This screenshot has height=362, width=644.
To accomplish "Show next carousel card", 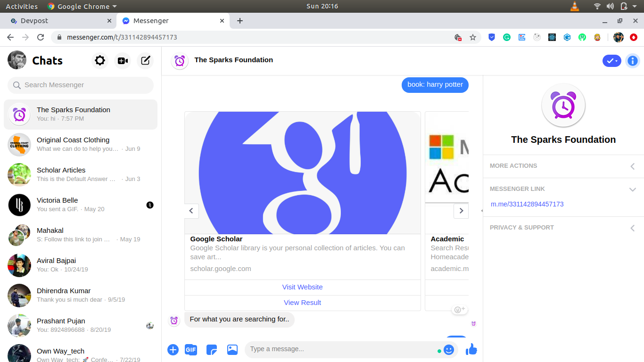I will coord(461,211).
